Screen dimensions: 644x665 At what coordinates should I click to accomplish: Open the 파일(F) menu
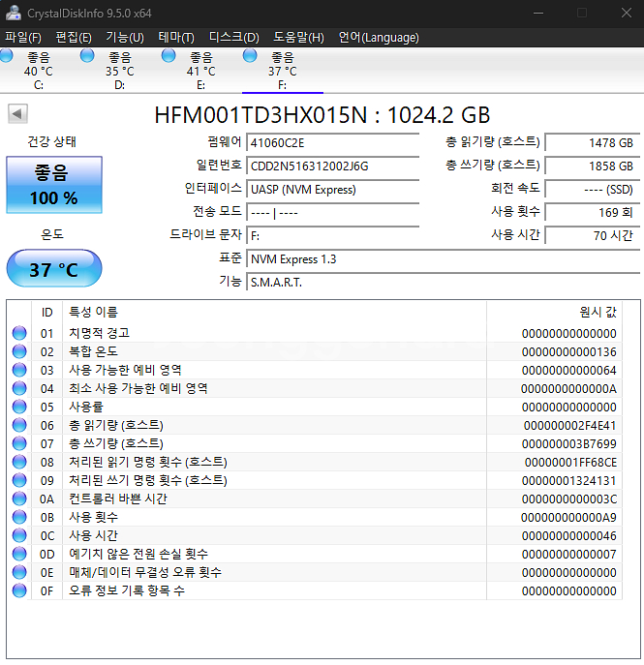click(x=23, y=38)
